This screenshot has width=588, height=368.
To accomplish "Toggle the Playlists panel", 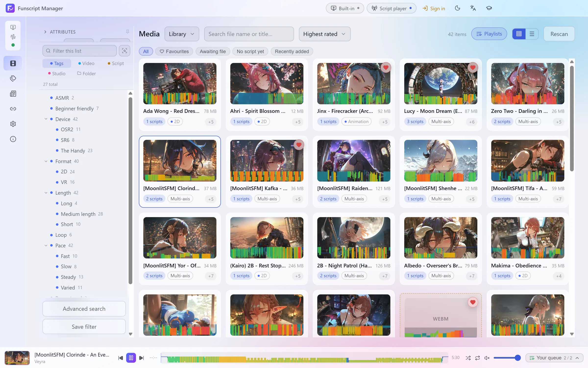I will point(489,34).
